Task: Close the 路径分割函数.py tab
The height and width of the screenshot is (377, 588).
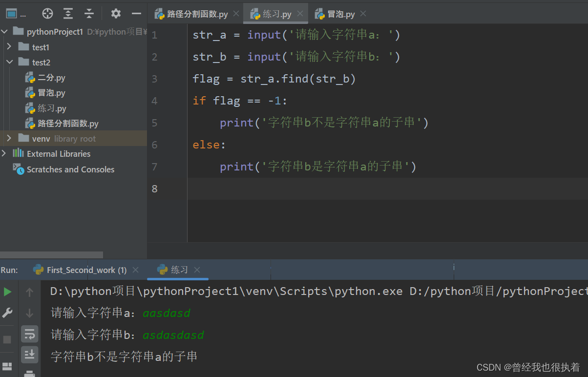Action: (236, 14)
